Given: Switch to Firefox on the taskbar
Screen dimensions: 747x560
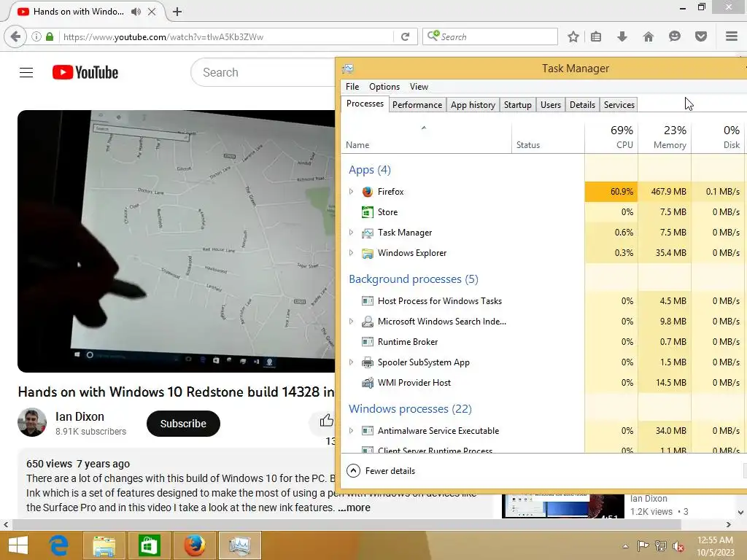Looking at the screenshot, I should (x=194, y=545).
